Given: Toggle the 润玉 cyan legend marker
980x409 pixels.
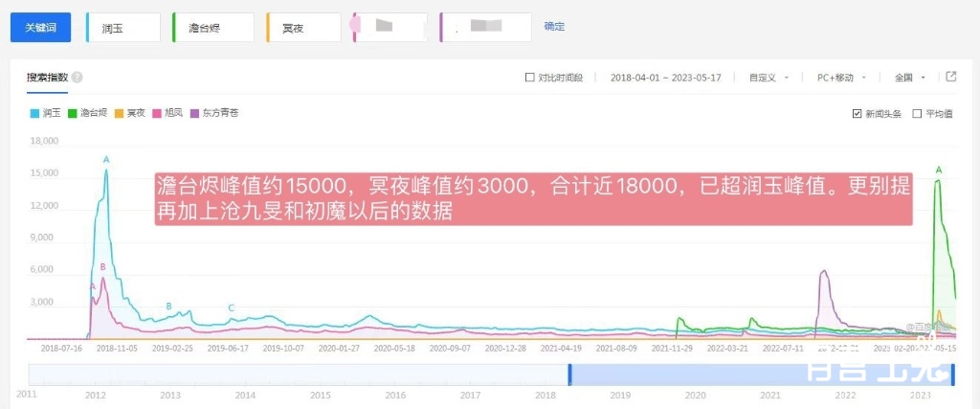Looking at the screenshot, I should [34, 113].
